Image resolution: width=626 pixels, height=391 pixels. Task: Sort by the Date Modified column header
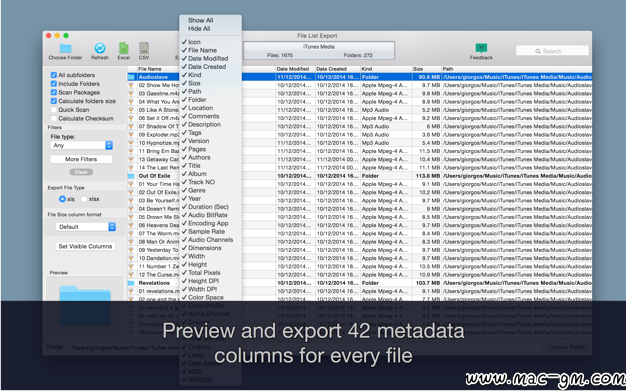(x=295, y=69)
